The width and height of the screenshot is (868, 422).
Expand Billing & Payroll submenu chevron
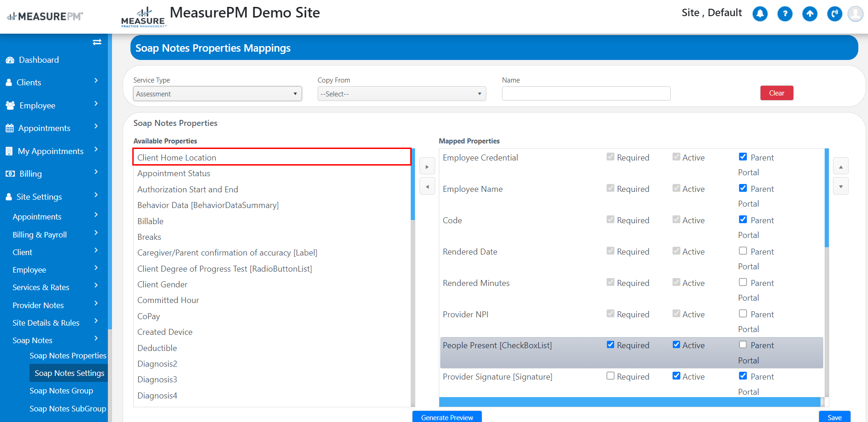click(96, 233)
